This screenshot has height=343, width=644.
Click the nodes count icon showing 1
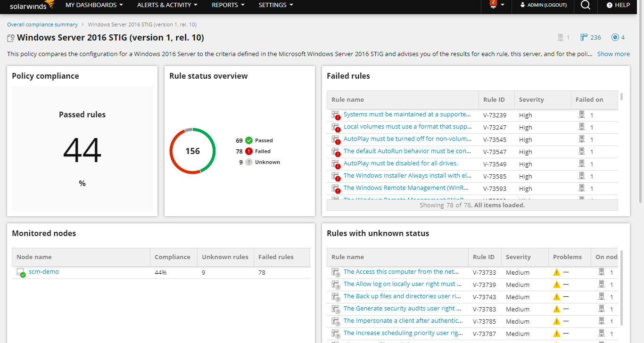(561, 37)
